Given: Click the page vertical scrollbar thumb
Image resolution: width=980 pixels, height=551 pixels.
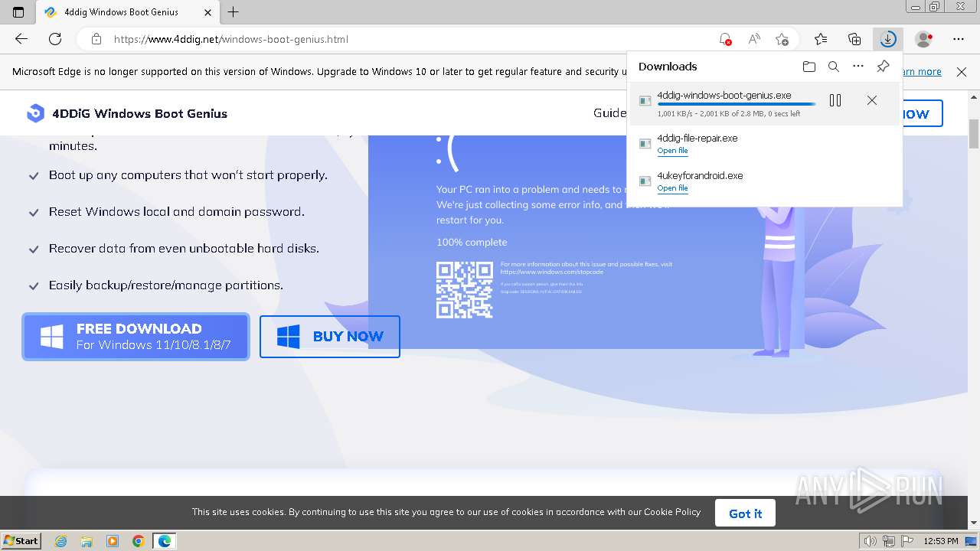Looking at the screenshot, I should [x=974, y=135].
